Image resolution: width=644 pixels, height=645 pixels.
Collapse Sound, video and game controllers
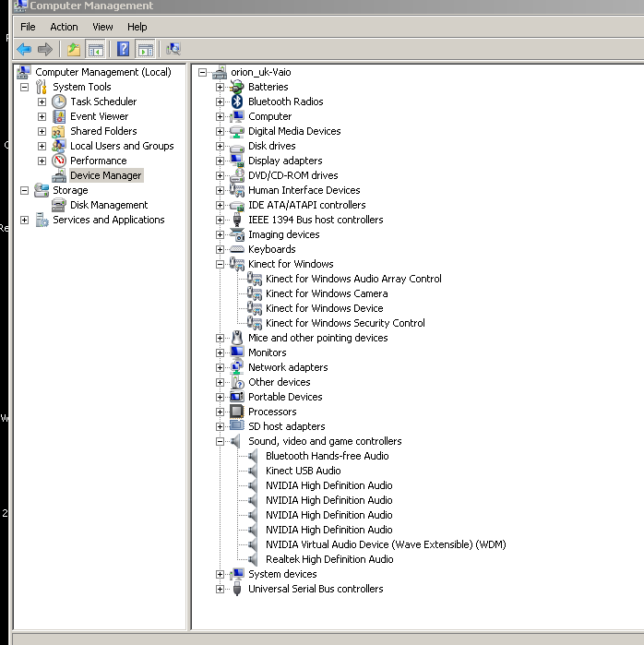(220, 441)
